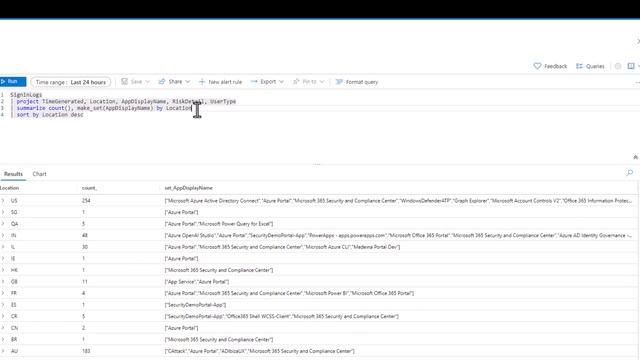
Task: Expand the AU result row
Action: pos(3,351)
